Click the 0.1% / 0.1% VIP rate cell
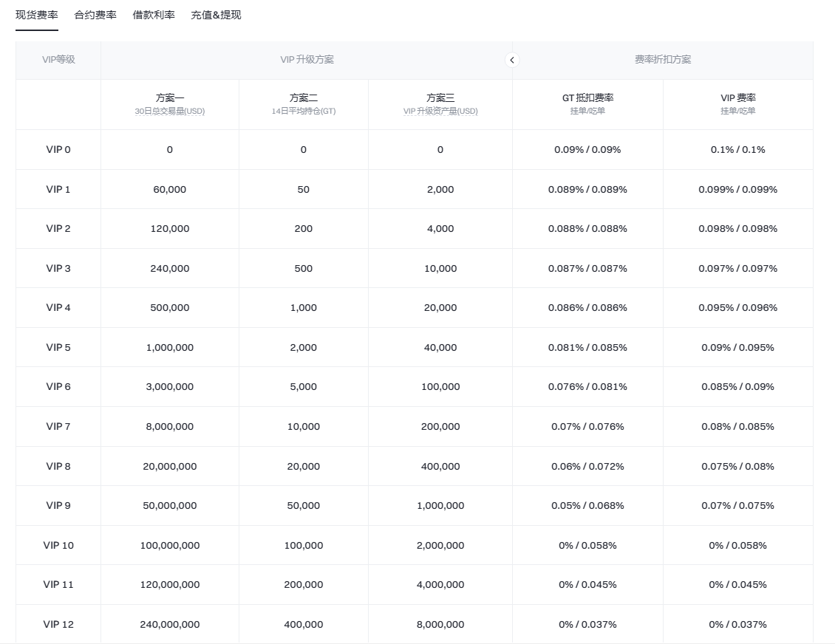This screenshot has width=835, height=644. (x=738, y=150)
